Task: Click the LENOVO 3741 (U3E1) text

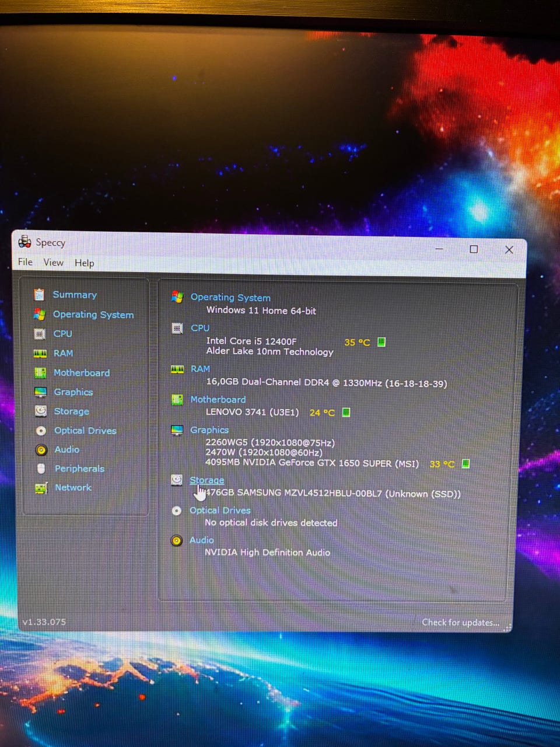Action: point(252,412)
